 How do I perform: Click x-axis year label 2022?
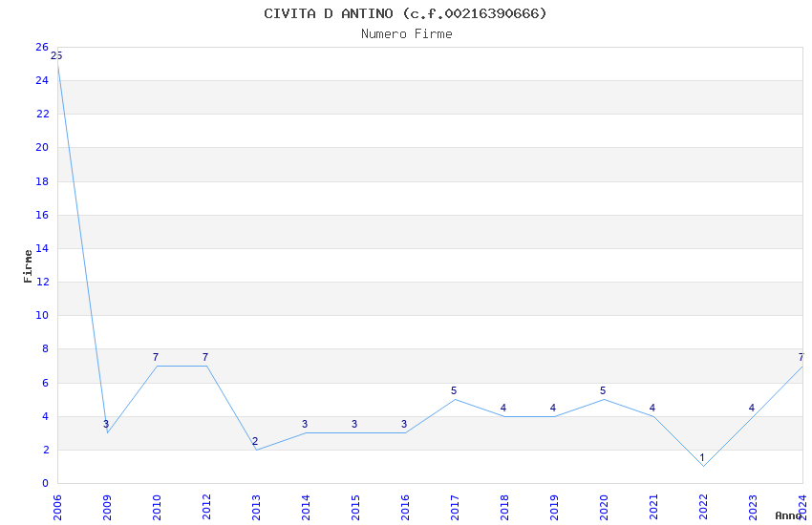[x=703, y=507]
